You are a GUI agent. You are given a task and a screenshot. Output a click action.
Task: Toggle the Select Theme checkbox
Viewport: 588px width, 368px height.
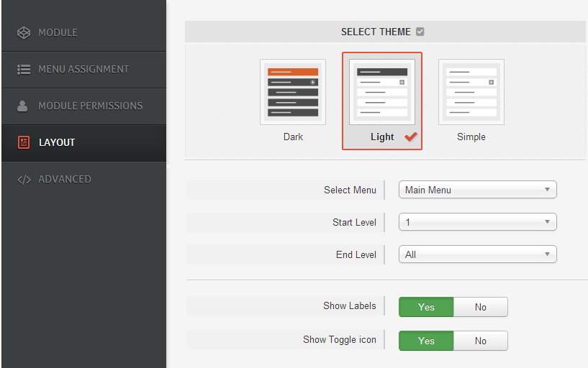pyautogui.click(x=420, y=32)
